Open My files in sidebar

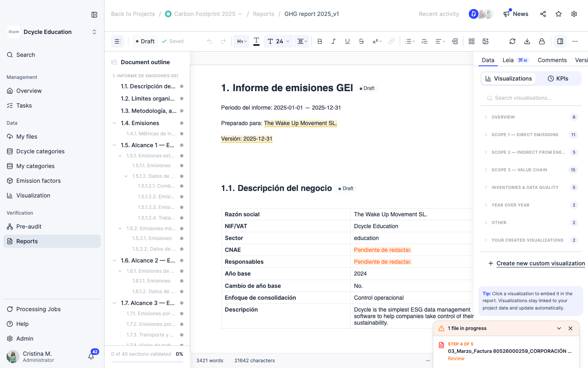click(x=52, y=137)
